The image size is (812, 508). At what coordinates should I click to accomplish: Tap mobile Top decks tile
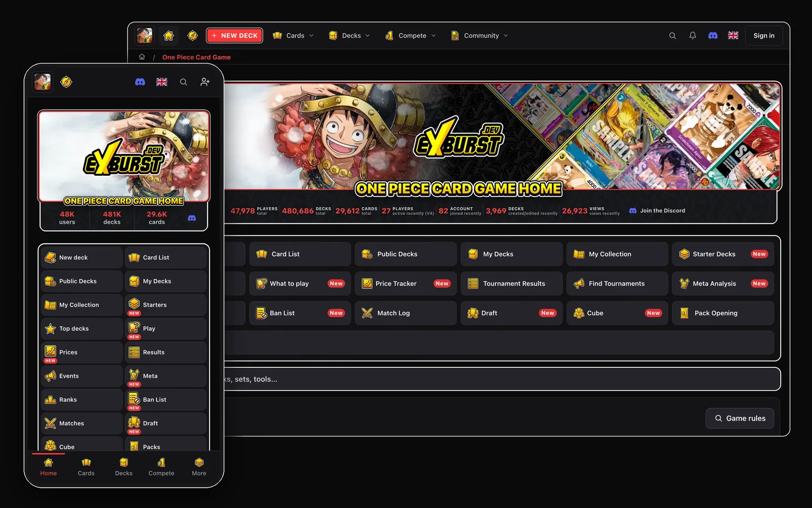click(82, 329)
